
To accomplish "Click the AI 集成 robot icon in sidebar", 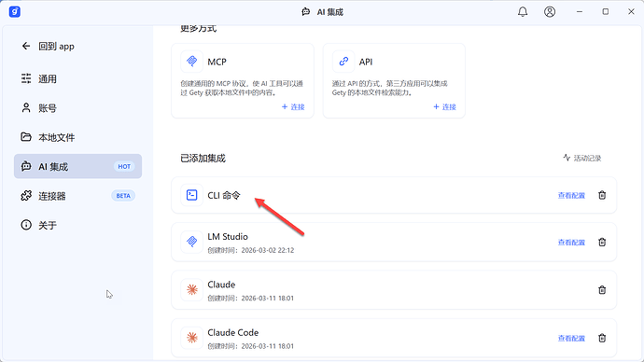I will (26, 166).
